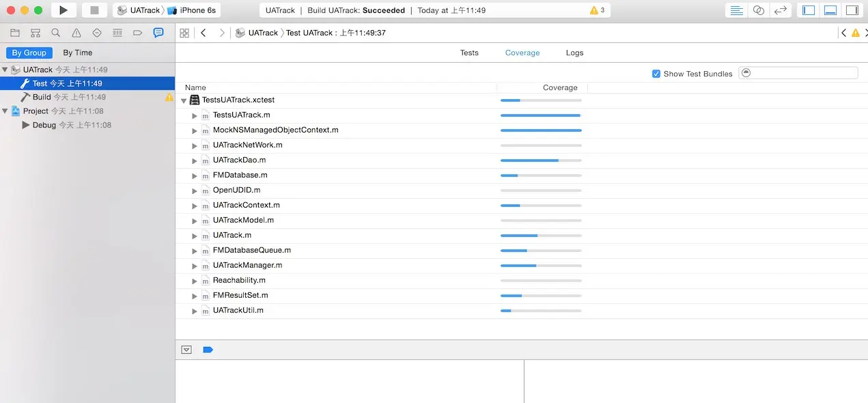Image resolution: width=868 pixels, height=403 pixels.
Task: Show the version editor
Action: [781, 10]
